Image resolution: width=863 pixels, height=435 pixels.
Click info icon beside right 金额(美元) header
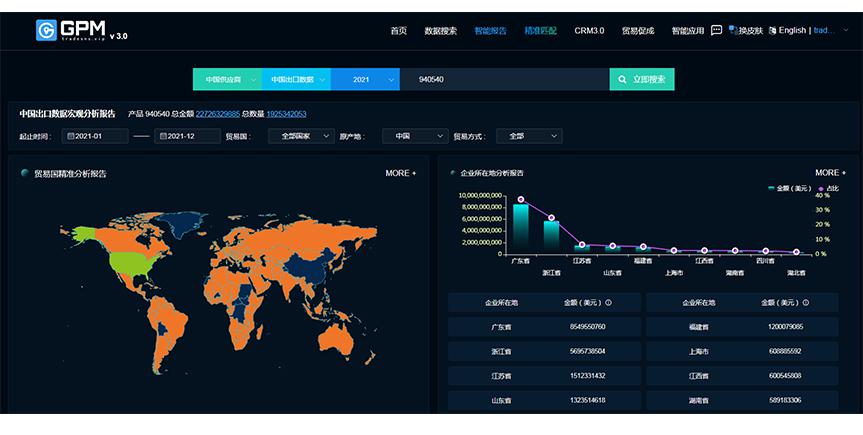coord(807,301)
